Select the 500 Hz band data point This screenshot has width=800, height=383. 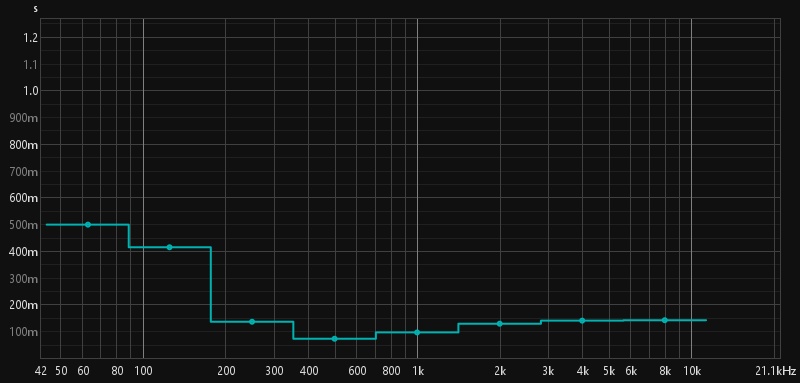click(x=335, y=339)
